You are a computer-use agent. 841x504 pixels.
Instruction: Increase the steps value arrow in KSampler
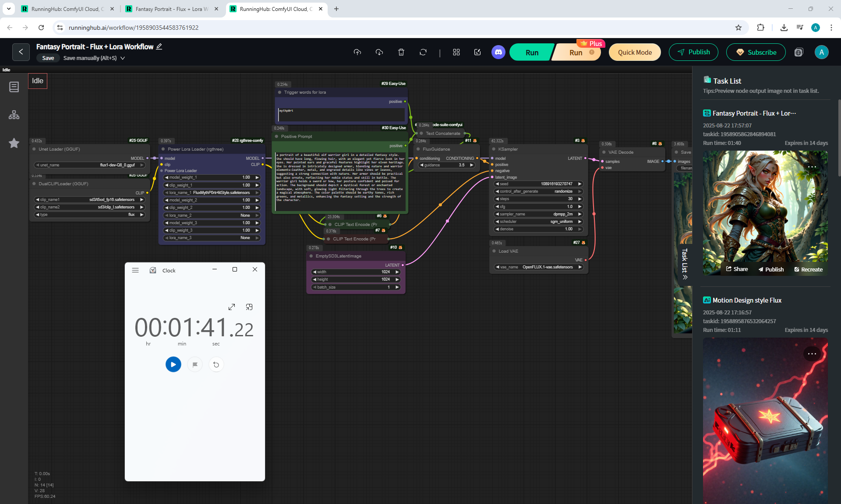coord(580,199)
